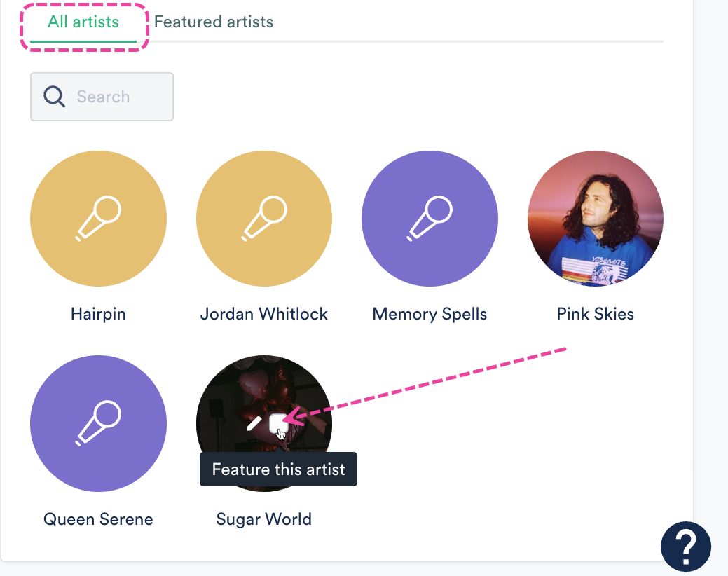This screenshot has width=728, height=576.
Task: Switch to the Featured artists tab
Action: (214, 22)
